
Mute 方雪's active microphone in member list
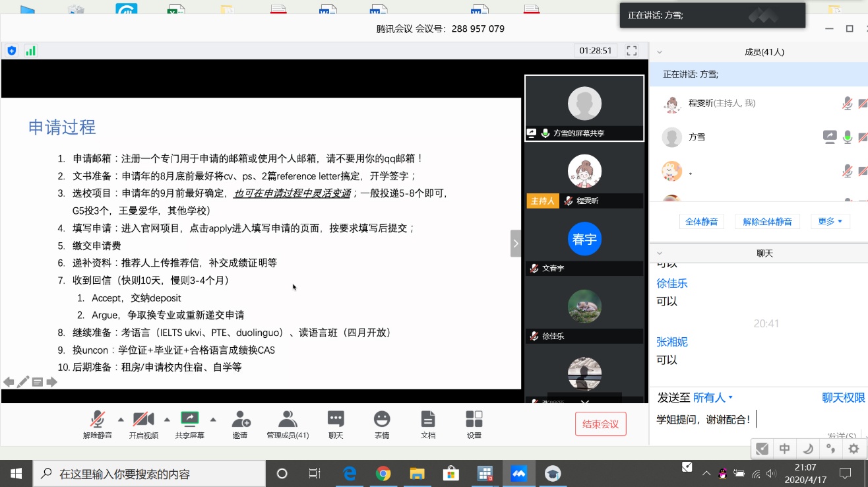[x=847, y=137]
